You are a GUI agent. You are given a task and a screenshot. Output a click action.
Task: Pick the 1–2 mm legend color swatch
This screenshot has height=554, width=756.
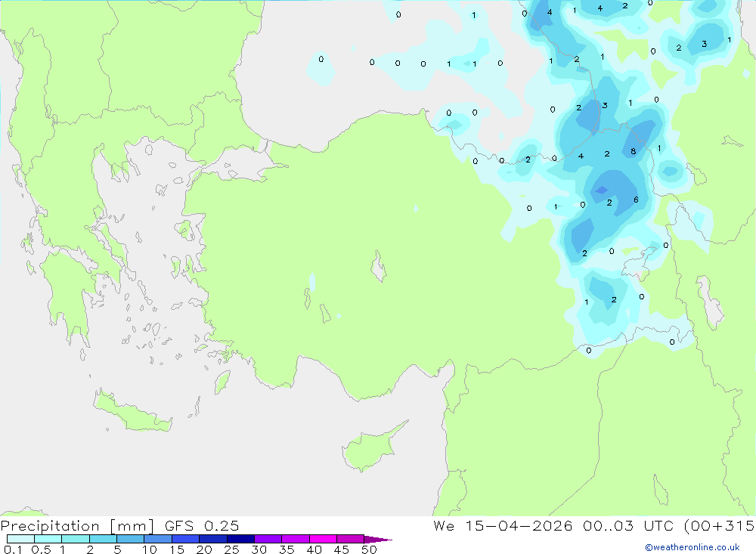[x=76, y=539]
